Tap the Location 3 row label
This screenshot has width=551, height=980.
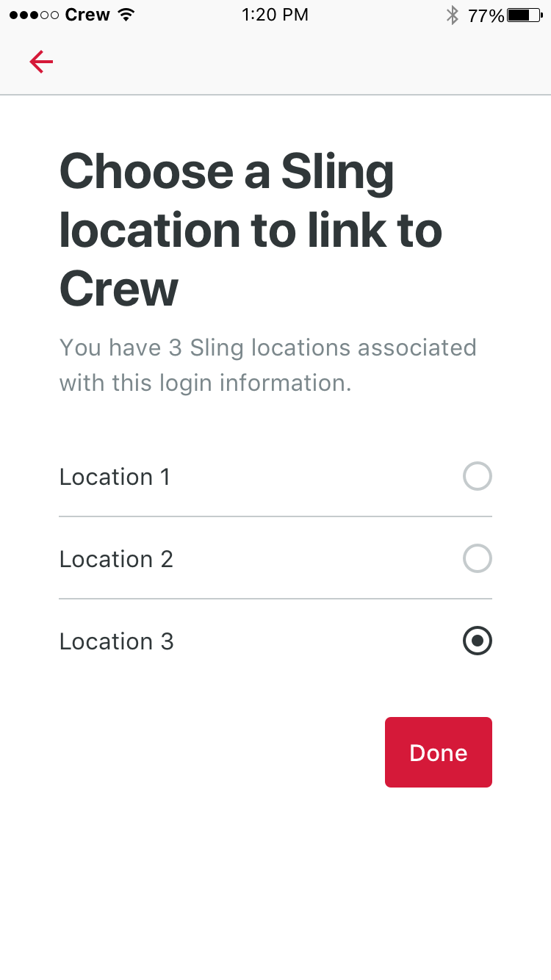point(116,641)
